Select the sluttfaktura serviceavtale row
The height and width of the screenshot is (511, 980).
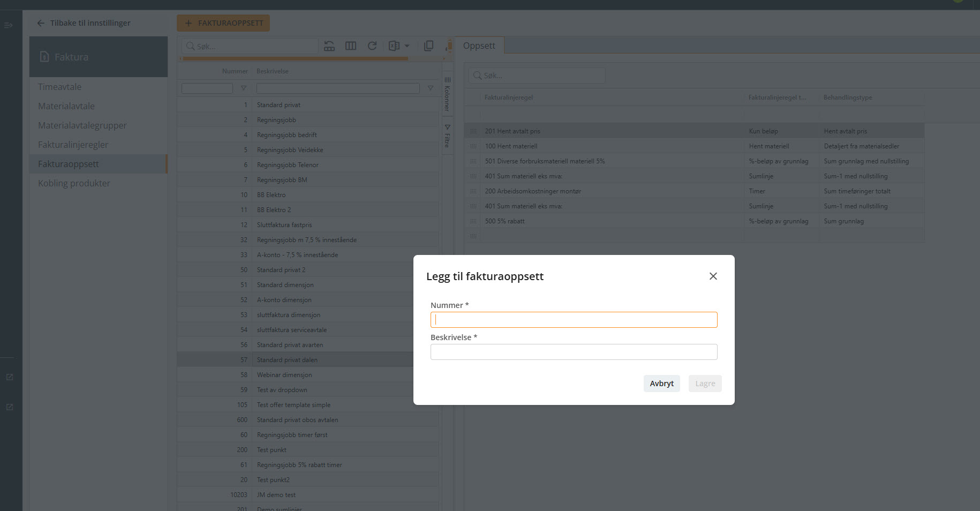[x=295, y=330]
